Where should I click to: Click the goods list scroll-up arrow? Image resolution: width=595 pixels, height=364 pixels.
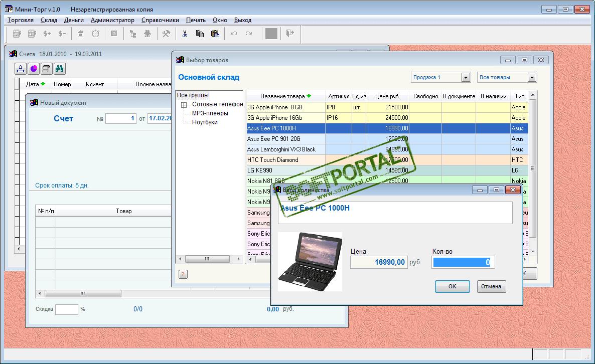[x=533, y=95]
